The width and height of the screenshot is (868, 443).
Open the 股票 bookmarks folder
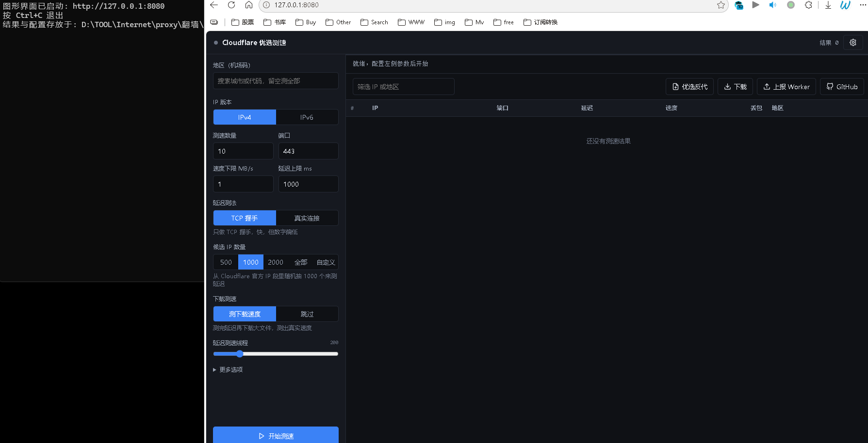pos(243,22)
